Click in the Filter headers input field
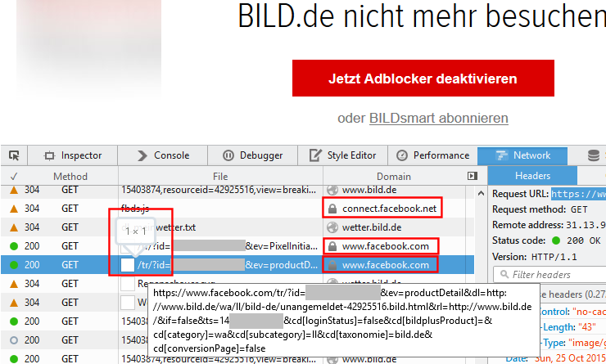This screenshot has width=606, height=364. coord(549,275)
